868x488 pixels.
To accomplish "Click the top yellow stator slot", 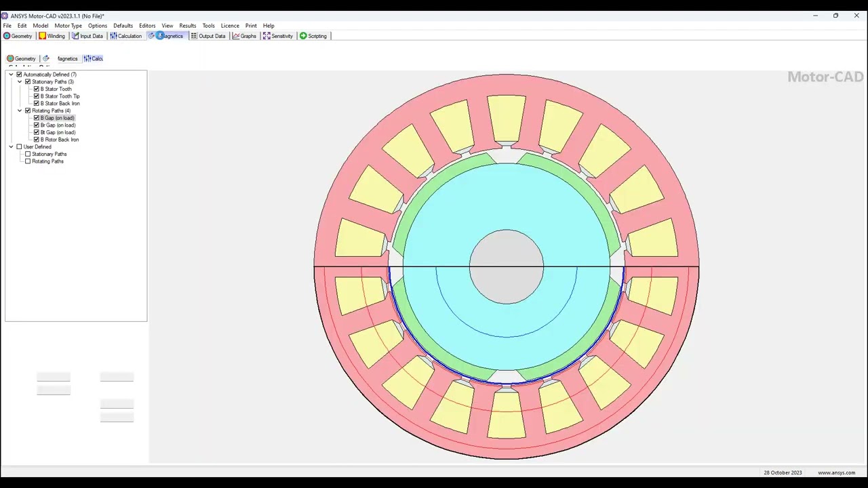I will (x=507, y=118).
